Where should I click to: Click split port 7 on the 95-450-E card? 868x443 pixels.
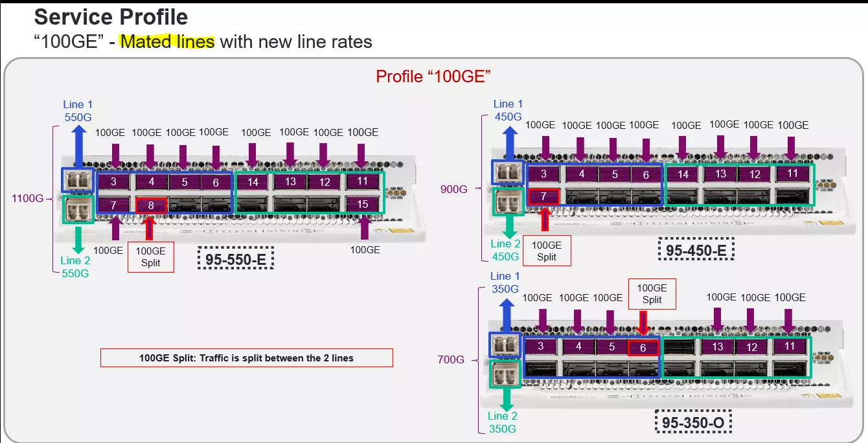click(544, 196)
